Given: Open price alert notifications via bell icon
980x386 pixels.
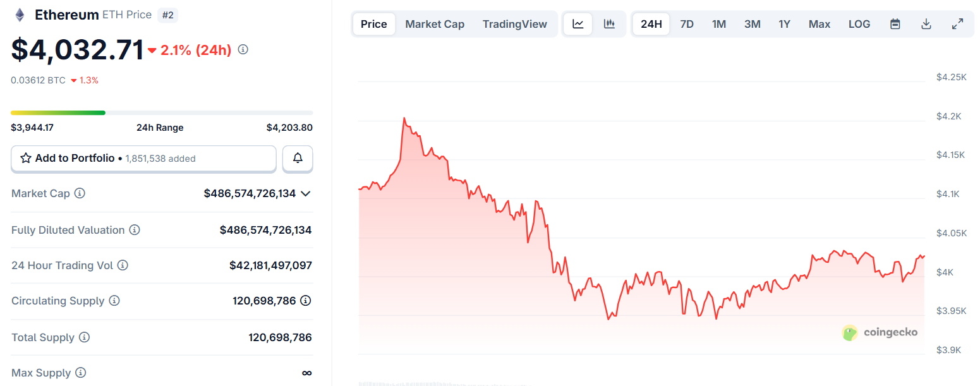Looking at the screenshot, I should (298, 158).
